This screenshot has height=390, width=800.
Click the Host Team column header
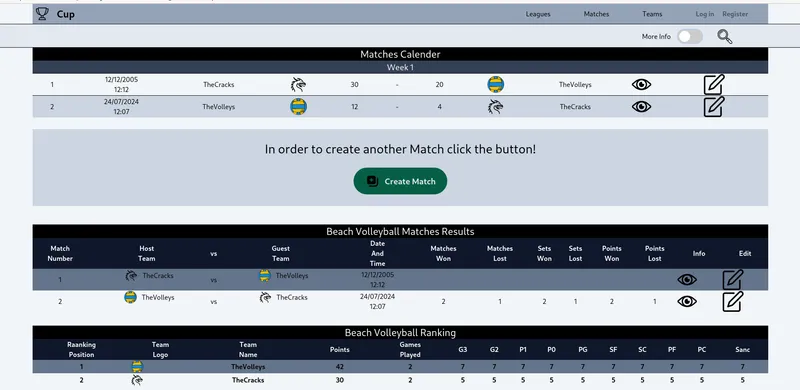click(146, 253)
